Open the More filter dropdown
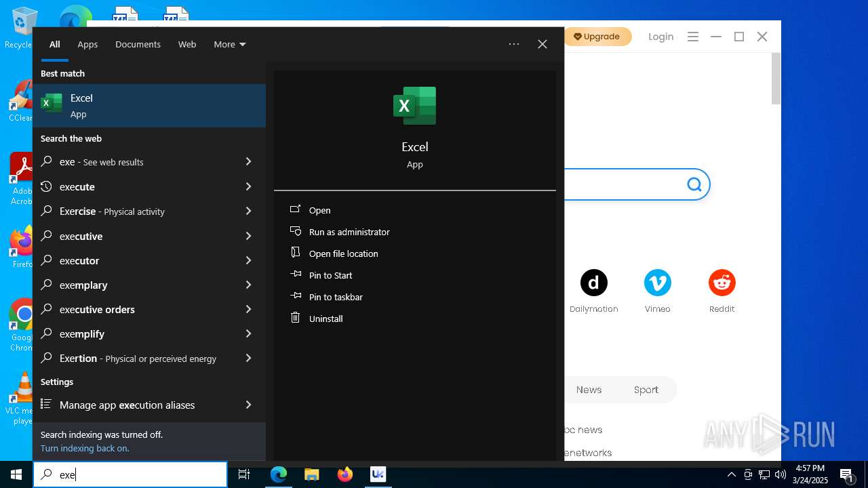868x488 pixels. coord(230,44)
